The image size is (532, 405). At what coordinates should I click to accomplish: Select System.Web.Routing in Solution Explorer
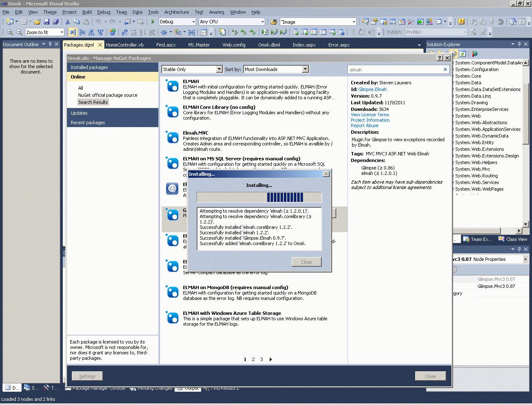(476, 176)
